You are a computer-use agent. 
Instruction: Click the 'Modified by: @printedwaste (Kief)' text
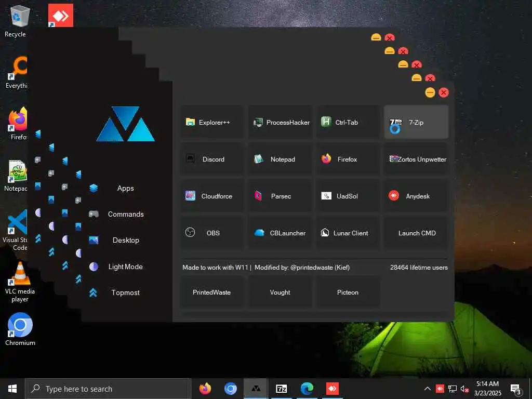pyautogui.click(x=302, y=268)
